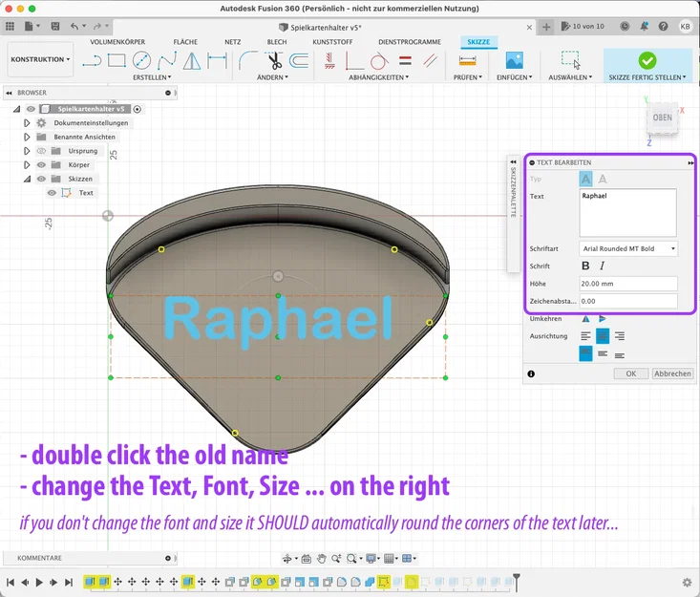Hide the Skizzen folder

(x=41, y=179)
